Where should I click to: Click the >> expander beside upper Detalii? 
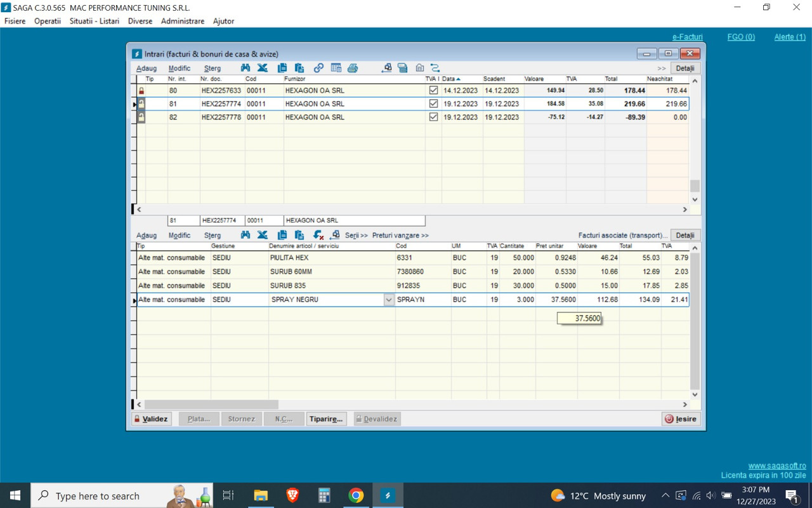tap(662, 69)
